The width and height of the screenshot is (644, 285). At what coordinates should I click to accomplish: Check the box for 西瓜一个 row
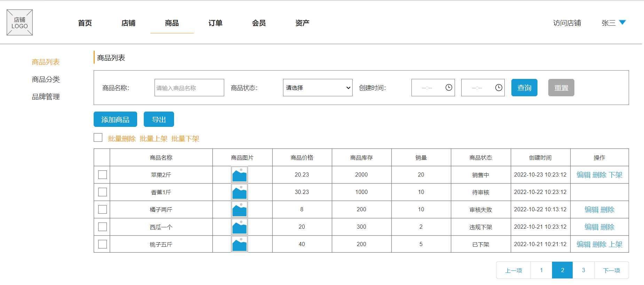pos(102,227)
